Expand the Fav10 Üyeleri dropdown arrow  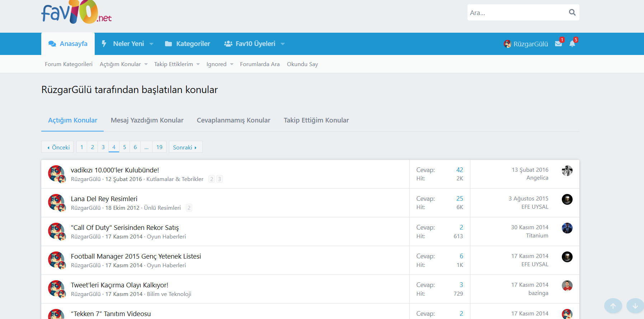click(x=283, y=44)
